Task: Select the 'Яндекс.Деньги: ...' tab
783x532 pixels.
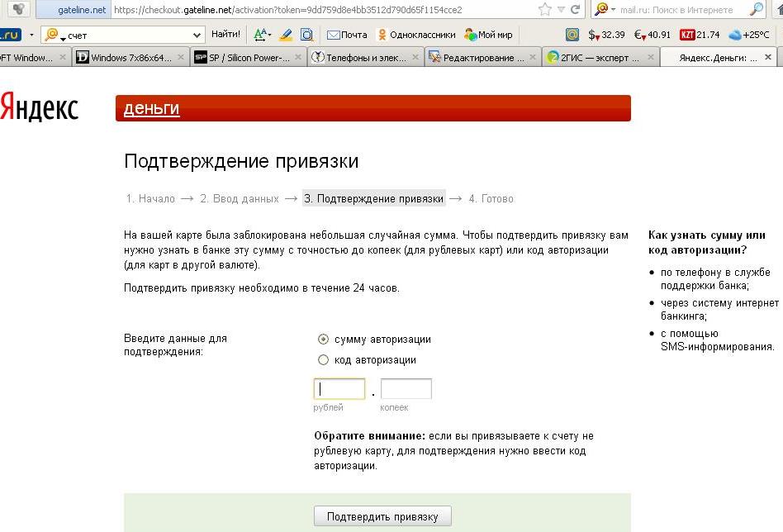Action: [x=717, y=58]
